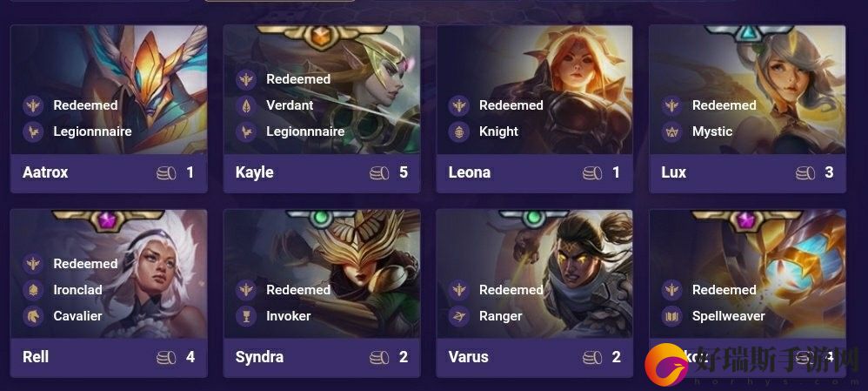Click the Verdant leaf icon on Kayle card
Screen dimensions: 868x391
246,105
